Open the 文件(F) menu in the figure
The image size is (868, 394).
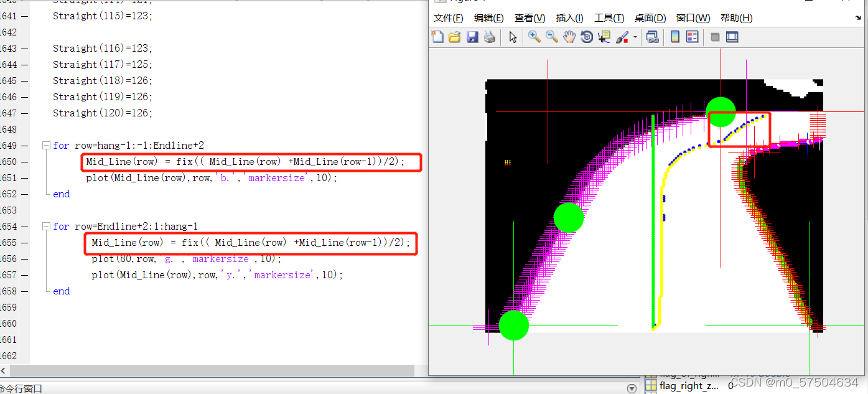[x=448, y=18]
